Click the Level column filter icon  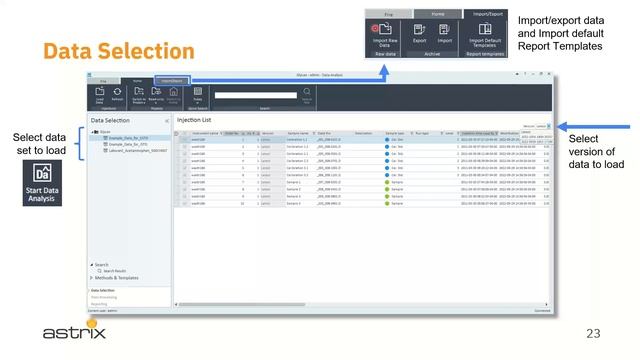click(x=458, y=133)
